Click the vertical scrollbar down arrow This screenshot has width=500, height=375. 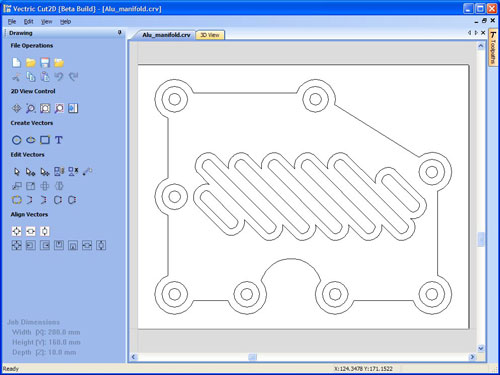pos(481,348)
